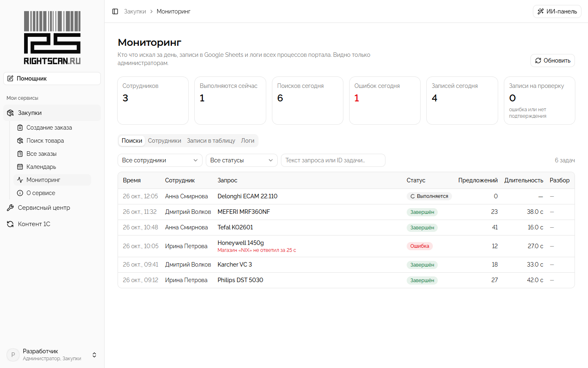Click the Tefal KO2601 request
This screenshot has width=588, height=368.
coord(235,227)
